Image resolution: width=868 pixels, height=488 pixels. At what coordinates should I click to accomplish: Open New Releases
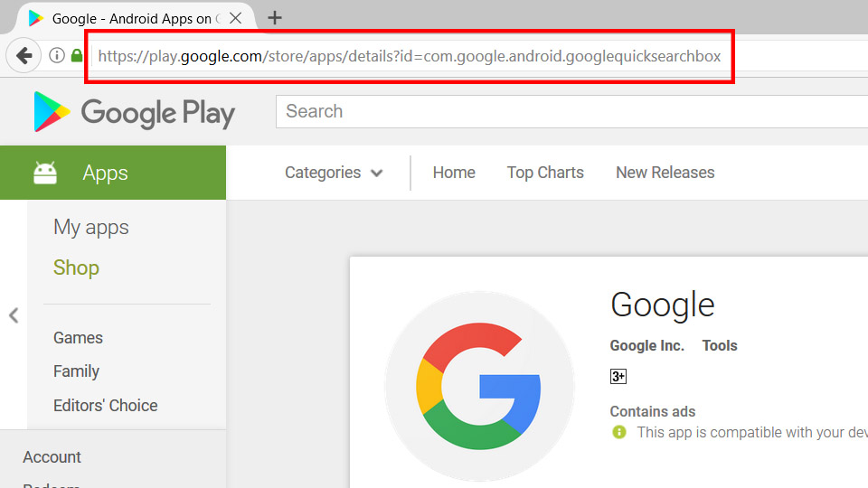coord(665,173)
